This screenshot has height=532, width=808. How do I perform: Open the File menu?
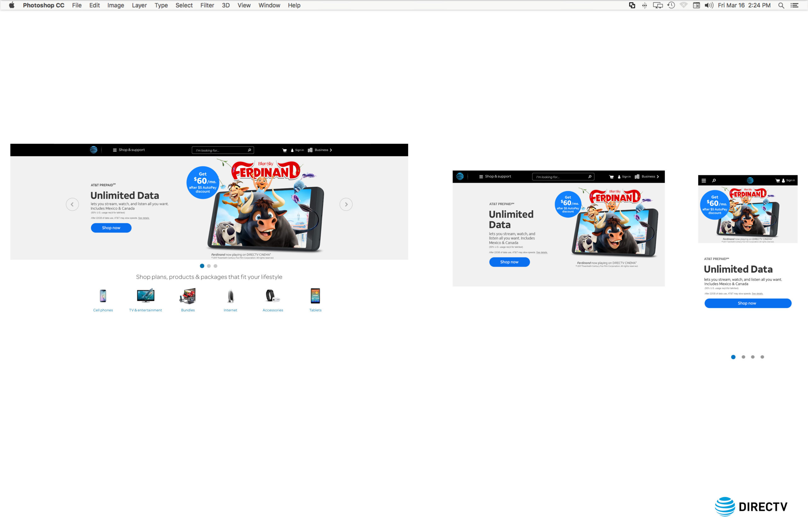pyautogui.click(x=77, y=5)
